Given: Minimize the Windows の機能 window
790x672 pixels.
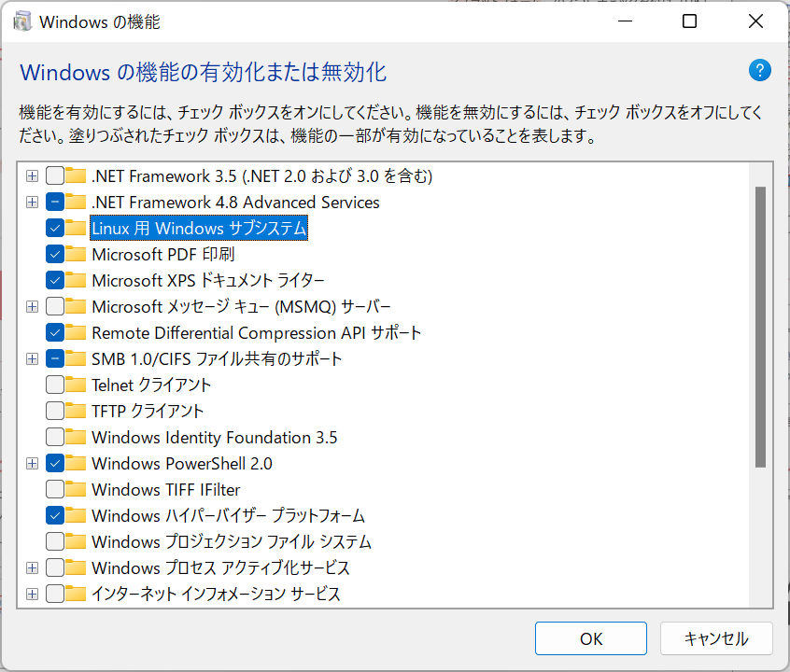Looking at the screenshot, I should (x=625, y=21).
